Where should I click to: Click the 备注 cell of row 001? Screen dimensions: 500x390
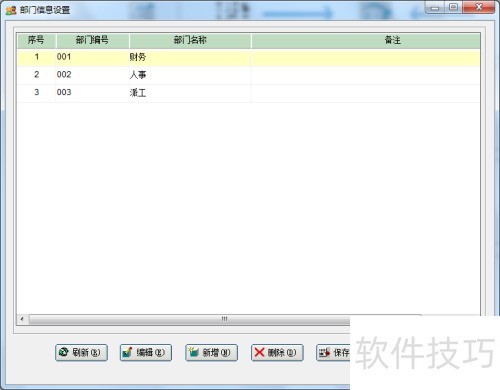tap(366, 57)
